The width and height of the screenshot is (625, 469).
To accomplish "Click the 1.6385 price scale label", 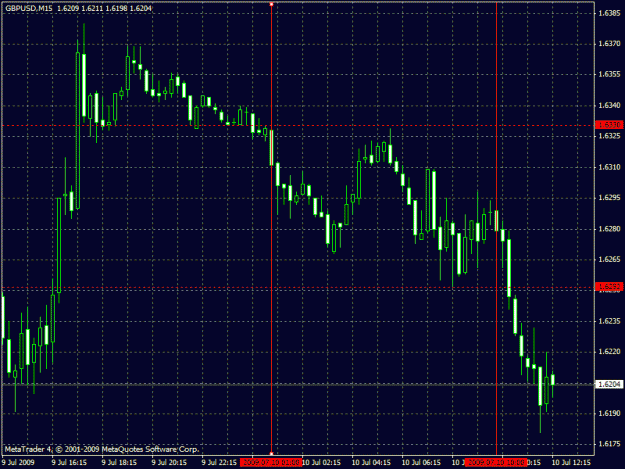I will 609,13.
